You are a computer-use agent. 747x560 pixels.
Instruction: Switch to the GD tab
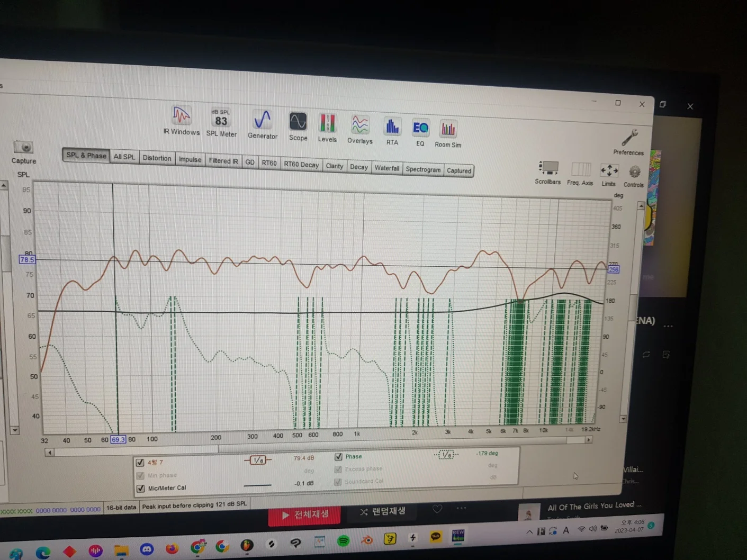[250, 162]
